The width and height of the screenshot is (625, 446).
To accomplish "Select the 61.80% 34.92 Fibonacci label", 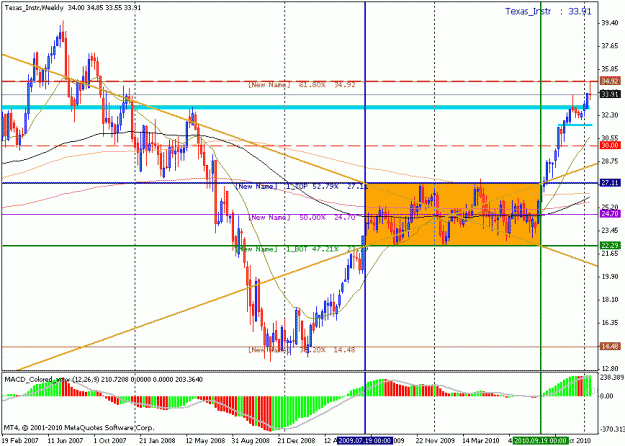I will tap(301, 85).
